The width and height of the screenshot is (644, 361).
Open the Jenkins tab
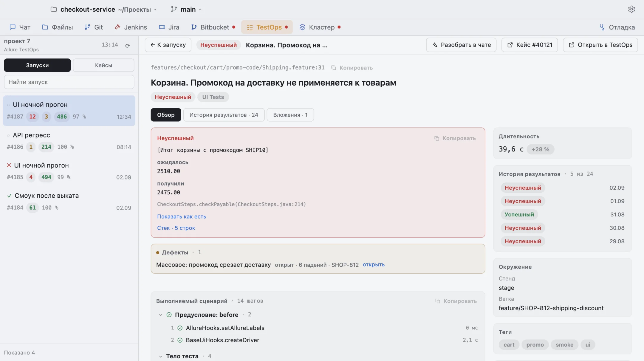coord(131,27)
